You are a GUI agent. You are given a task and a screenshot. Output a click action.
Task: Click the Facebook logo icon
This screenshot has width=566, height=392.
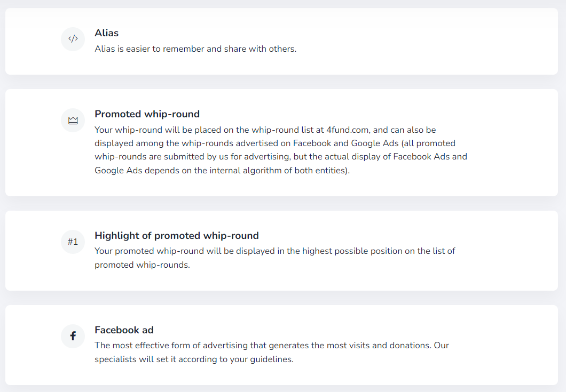point(73,336)
